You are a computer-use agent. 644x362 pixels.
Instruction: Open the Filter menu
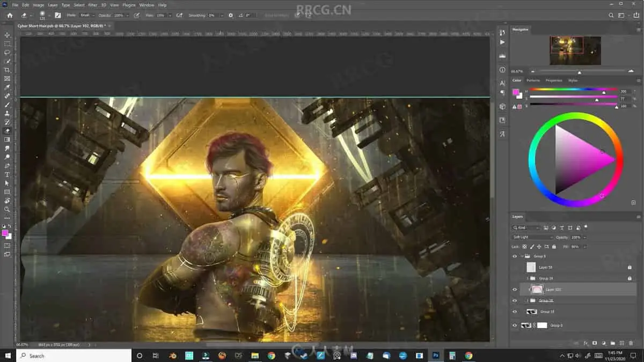[x=92, y=5]
